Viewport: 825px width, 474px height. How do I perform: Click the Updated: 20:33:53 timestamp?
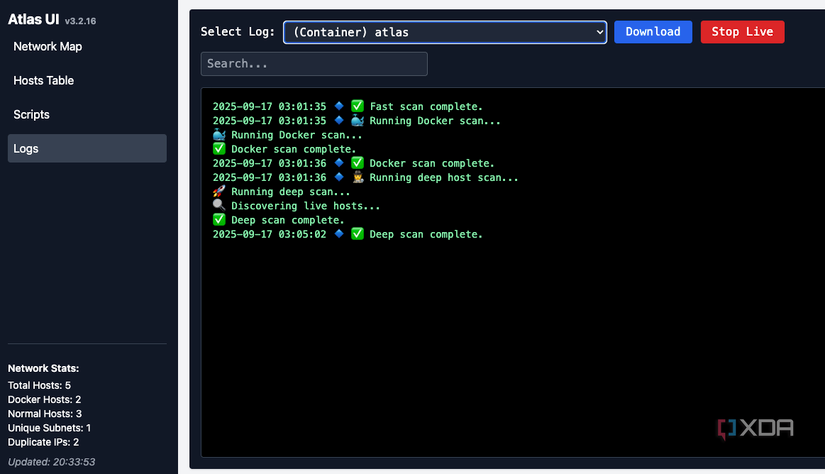point(52,462)
